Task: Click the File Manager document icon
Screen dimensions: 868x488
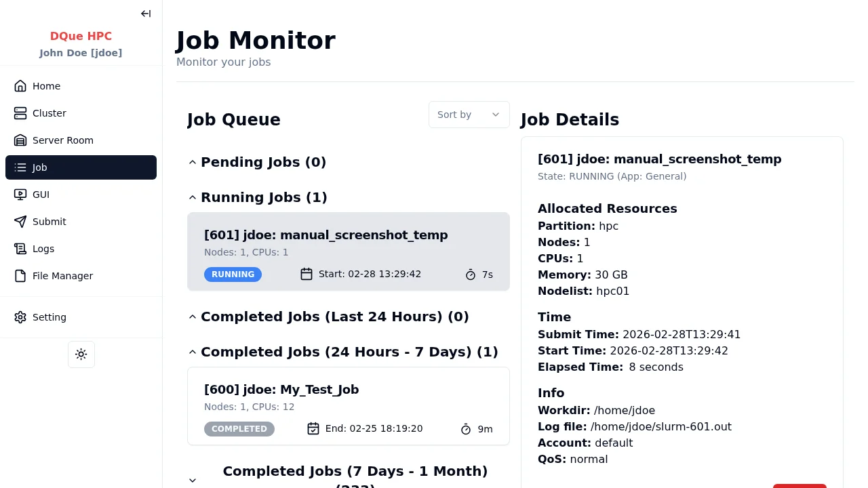Action: pos(20,276)
